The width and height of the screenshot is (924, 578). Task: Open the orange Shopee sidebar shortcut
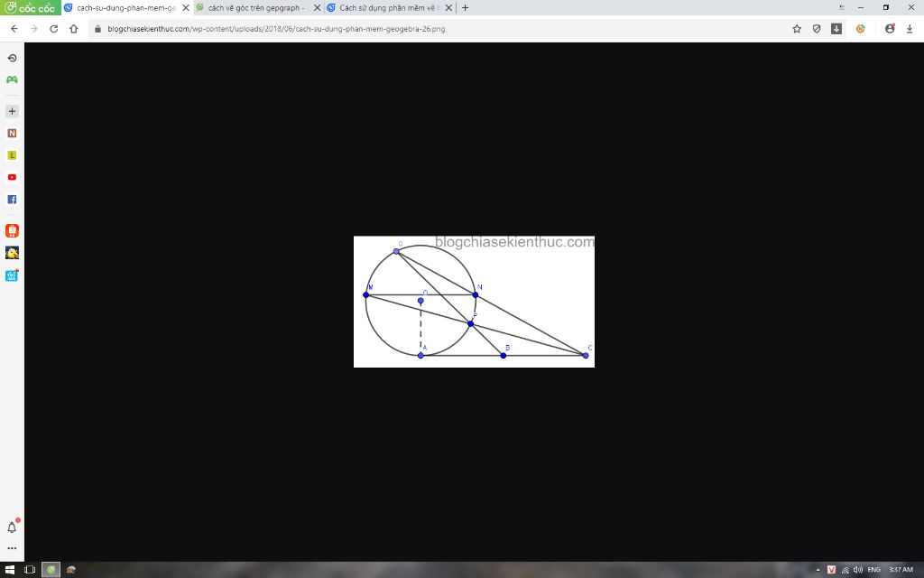click(12, 230)
